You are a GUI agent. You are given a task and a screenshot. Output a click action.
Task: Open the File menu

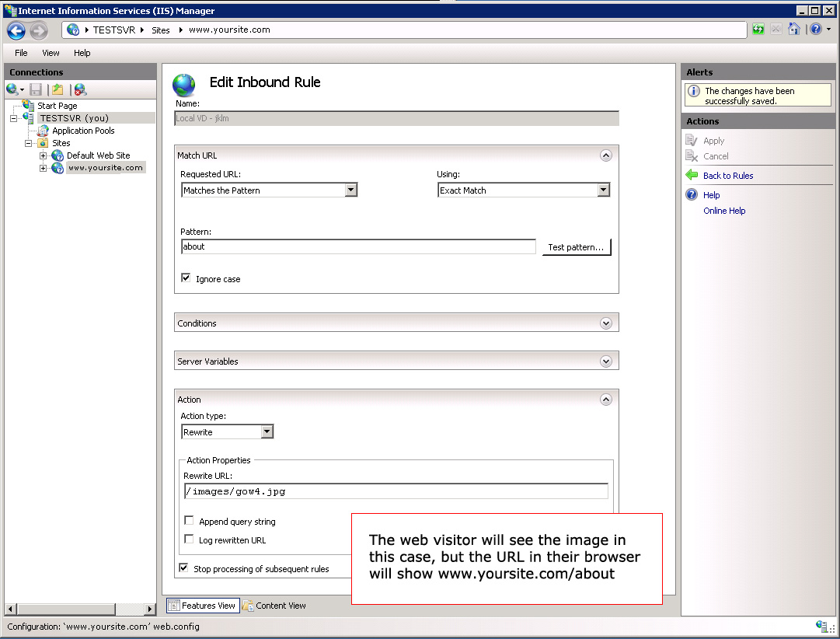[x=22, y=53]
